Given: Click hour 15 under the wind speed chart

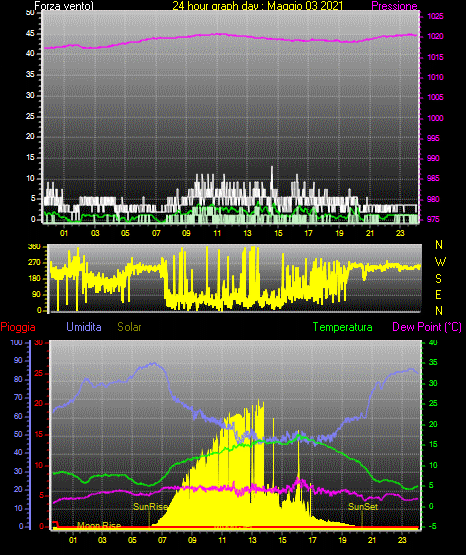Looking at the screenshot, I should coord(278,233).
